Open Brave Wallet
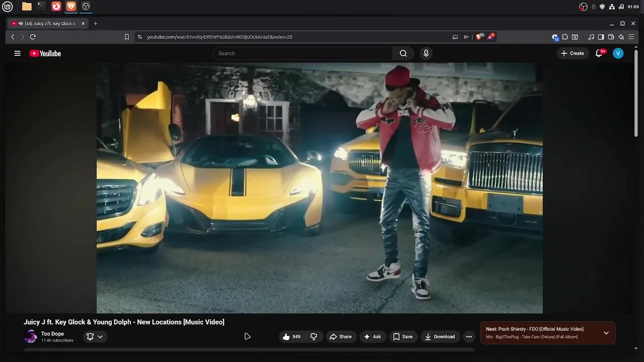The width and height of the screenshot is (644, 362). pyautogui.click(x=611, y=37)
